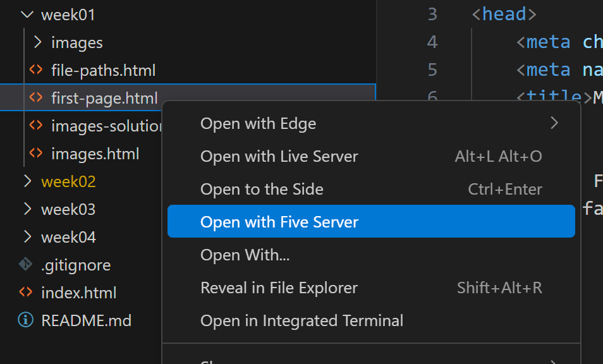The image size is (603, 364).
Task: Click the HTML icon next to file-paths.html
Action: click(35, 70)
